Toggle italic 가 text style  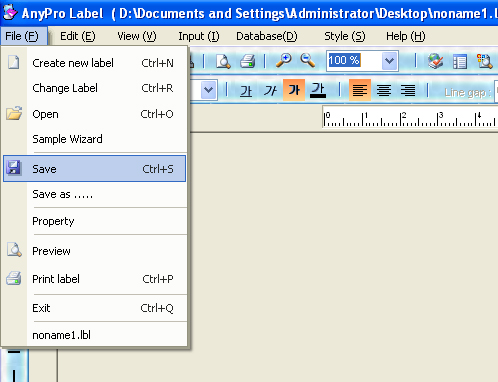coord(270,90)
